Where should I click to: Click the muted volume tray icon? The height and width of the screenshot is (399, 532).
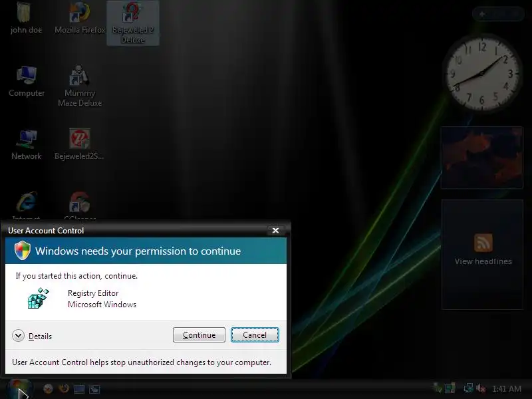[481, 388]
